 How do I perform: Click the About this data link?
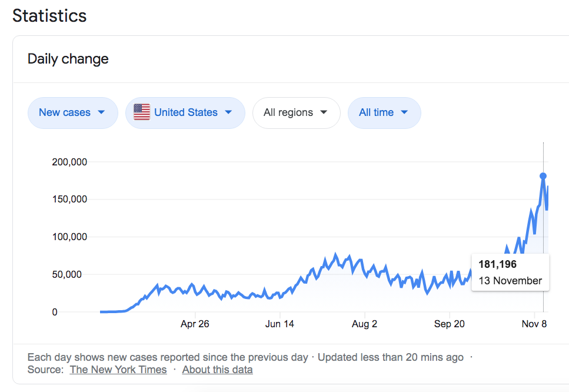(x=217, y=370)
